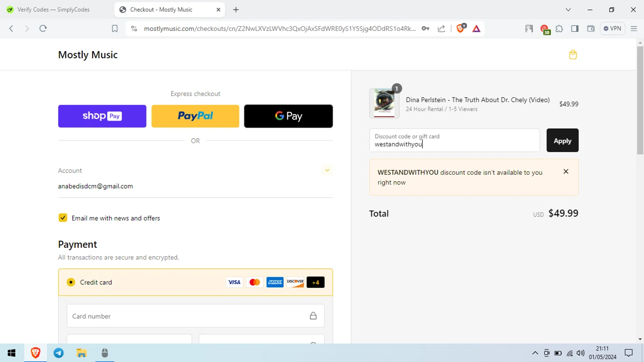The image size is (644, 362).
Task: Open profile icon in browser toolbar
Action: 529,29
